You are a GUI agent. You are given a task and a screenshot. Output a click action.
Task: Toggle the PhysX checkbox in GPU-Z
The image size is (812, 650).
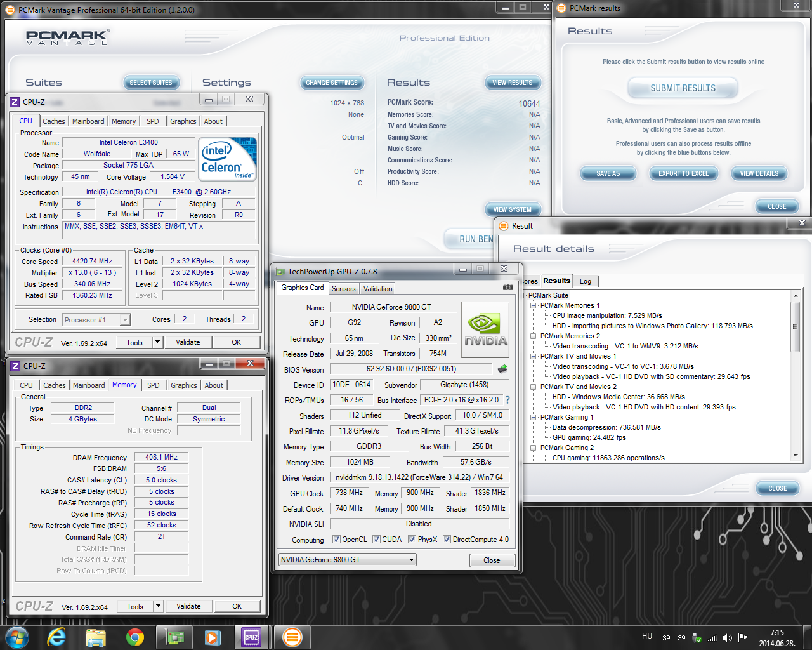[x=412, y=540]
